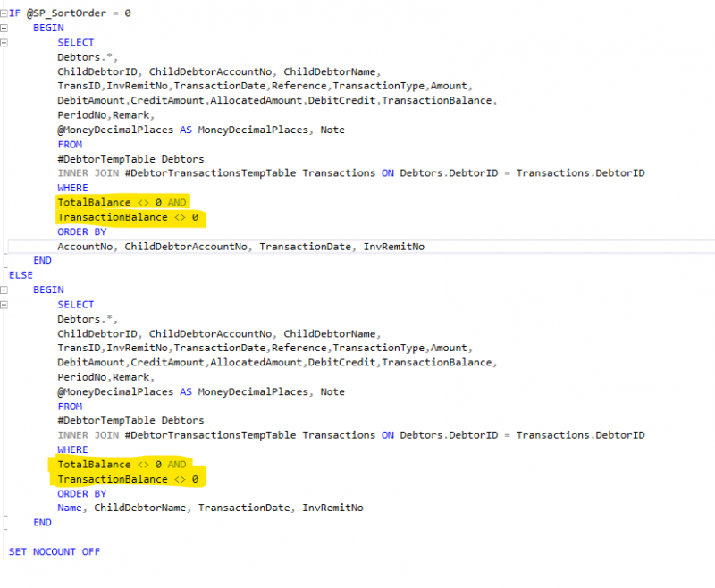Click the first ORDER BY keyword
This screenshot has width=715, height=588.
click(x=81, y=231)
